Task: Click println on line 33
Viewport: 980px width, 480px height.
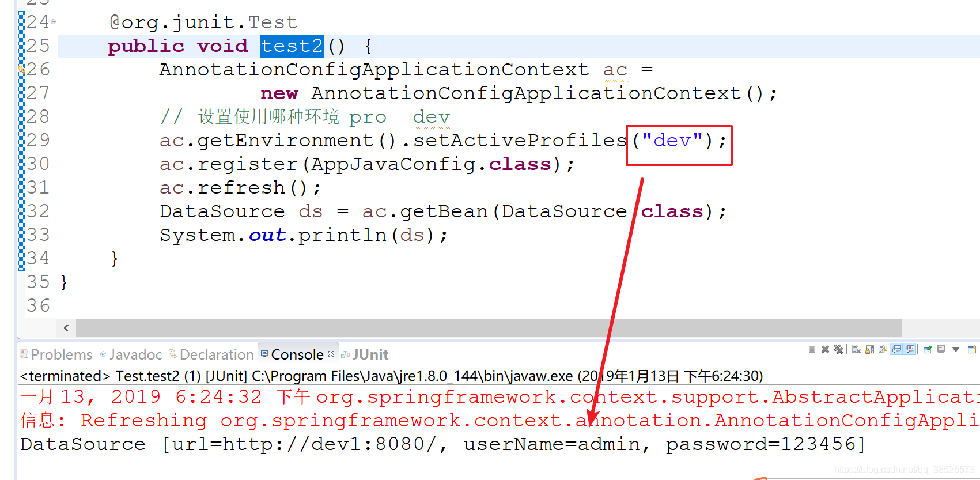Action: pyautogui.click(x=342, y=235)
